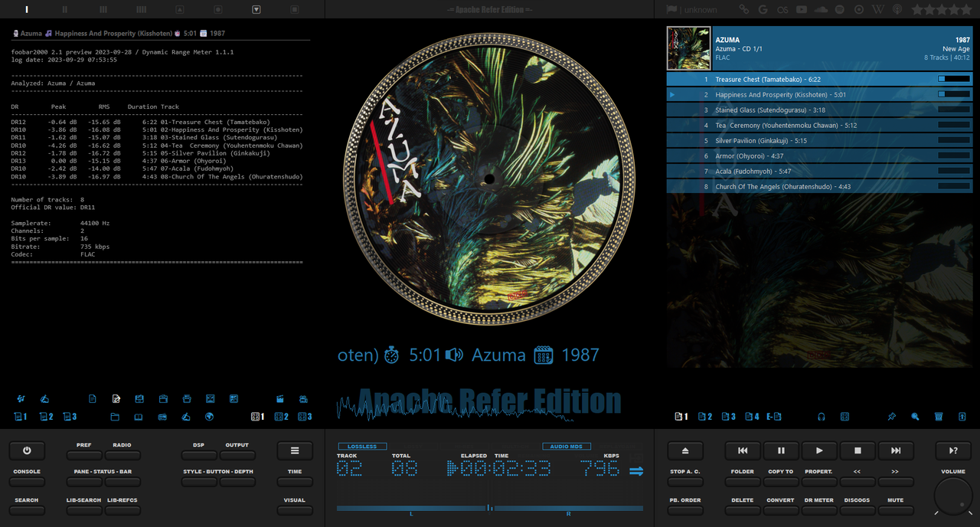Toggle the CONSOLE button

coord(27,481)
